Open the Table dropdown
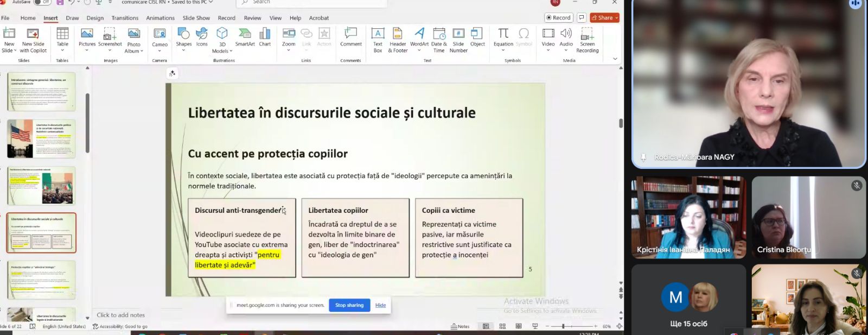 pos(62,50)
